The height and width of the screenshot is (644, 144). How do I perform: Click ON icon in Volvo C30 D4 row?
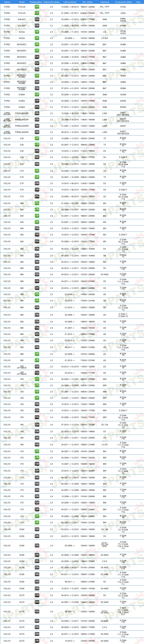click(37, 157)
